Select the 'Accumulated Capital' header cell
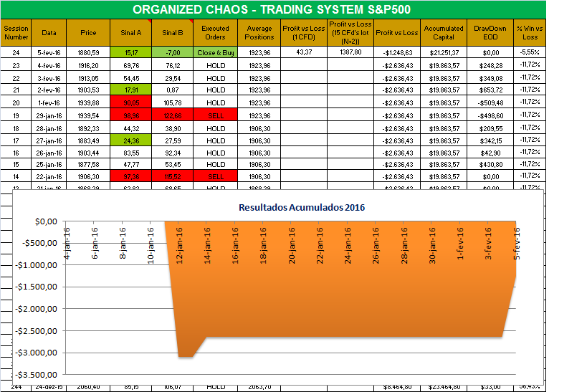This screenshot has width=587, height=392. tap(444, 32)
